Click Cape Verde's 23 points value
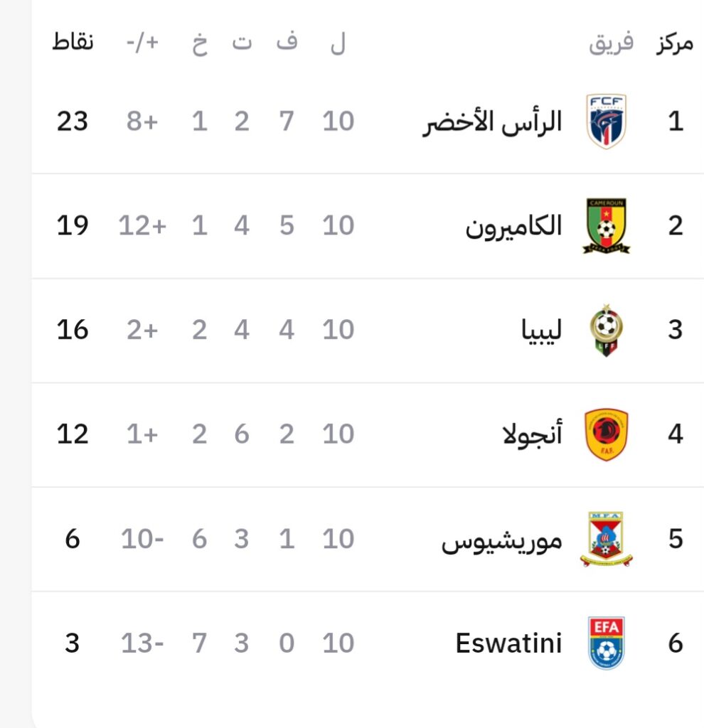704x728 pixels. (x=73, y=122)
